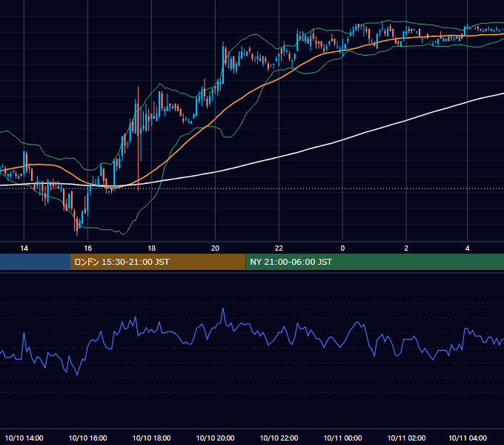Click the 10/10 18:00 time label
504x445 pixels.
(151, 438)
